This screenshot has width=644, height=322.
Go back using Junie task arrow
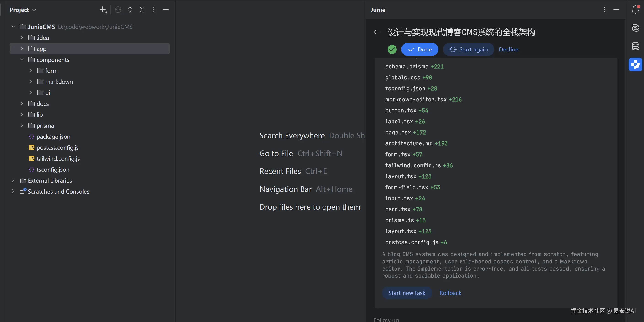377,32
